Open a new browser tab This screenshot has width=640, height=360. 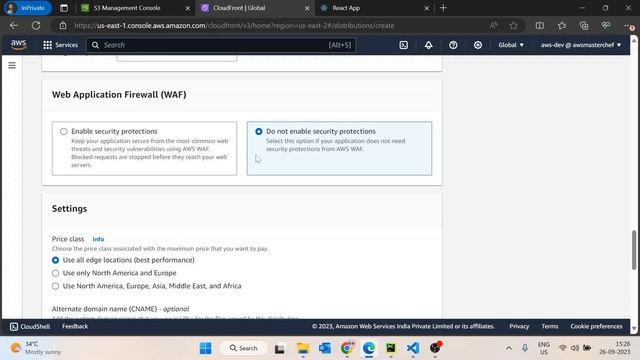pyautogui.click(x=443, y=8)
